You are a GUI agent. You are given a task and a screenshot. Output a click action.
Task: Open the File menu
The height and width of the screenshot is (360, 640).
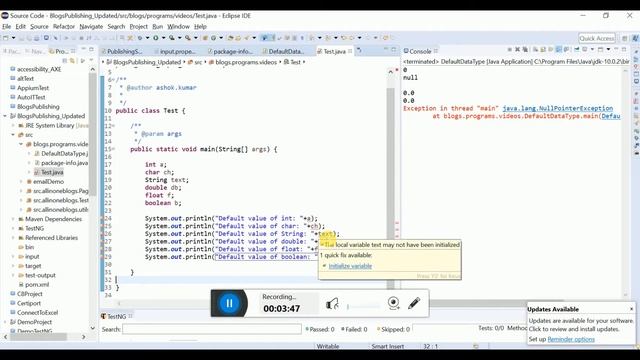(x=7, y=27)
